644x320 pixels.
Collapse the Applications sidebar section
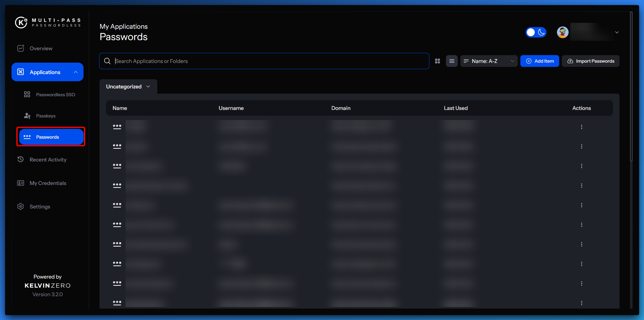click(x=76, y=72)
